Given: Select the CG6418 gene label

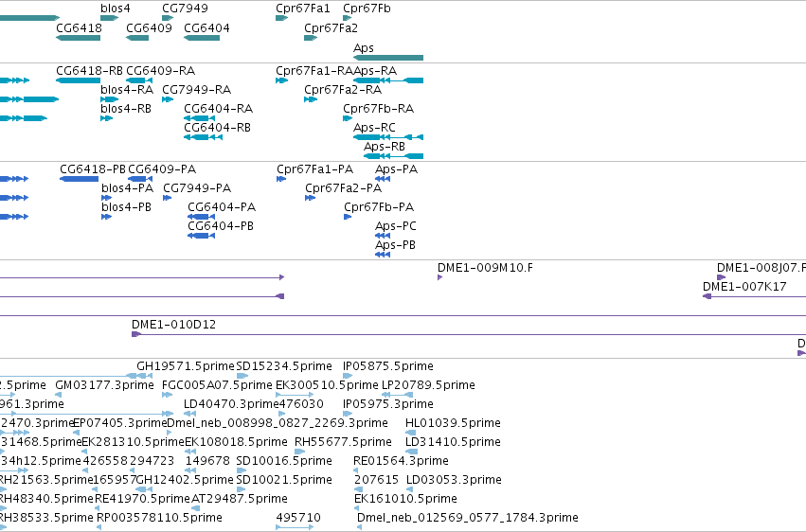Looking at the screenshot, I should coord(79,27).
